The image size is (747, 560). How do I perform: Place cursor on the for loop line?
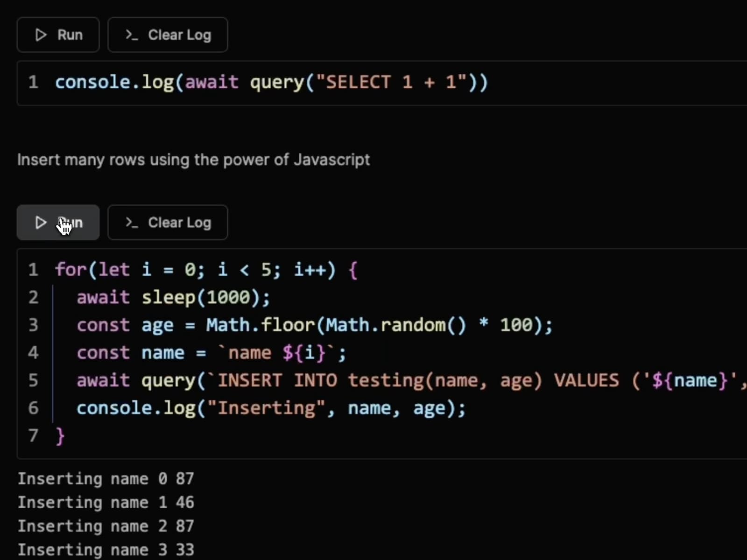pyautogui.click(x=206, y=270)
